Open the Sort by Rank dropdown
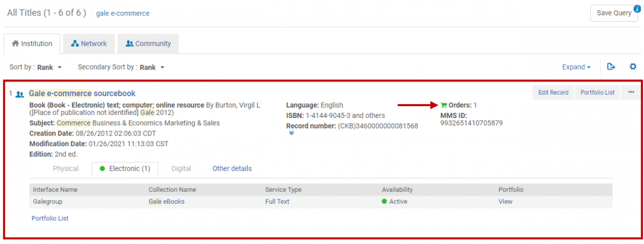 tap(36, 68)
